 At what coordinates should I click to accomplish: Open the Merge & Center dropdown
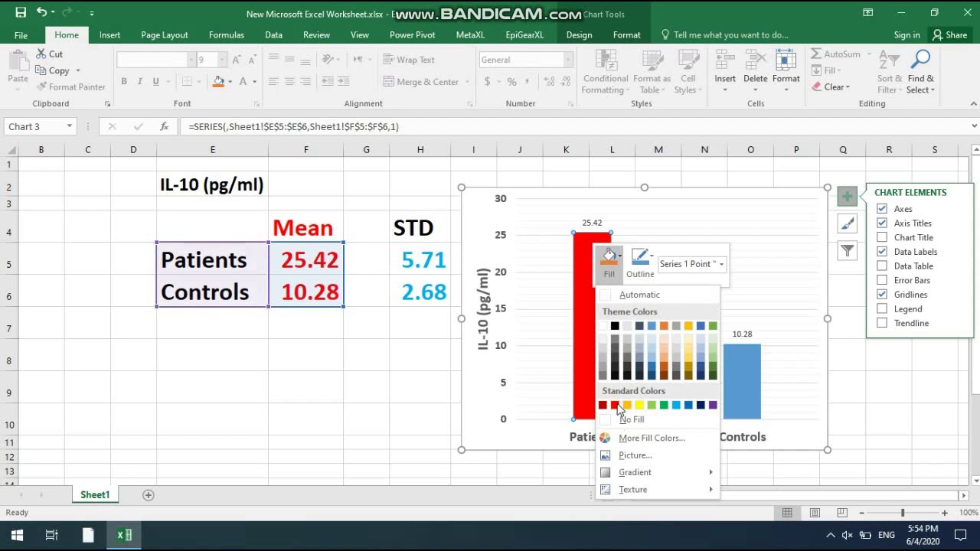pos(465,82)
